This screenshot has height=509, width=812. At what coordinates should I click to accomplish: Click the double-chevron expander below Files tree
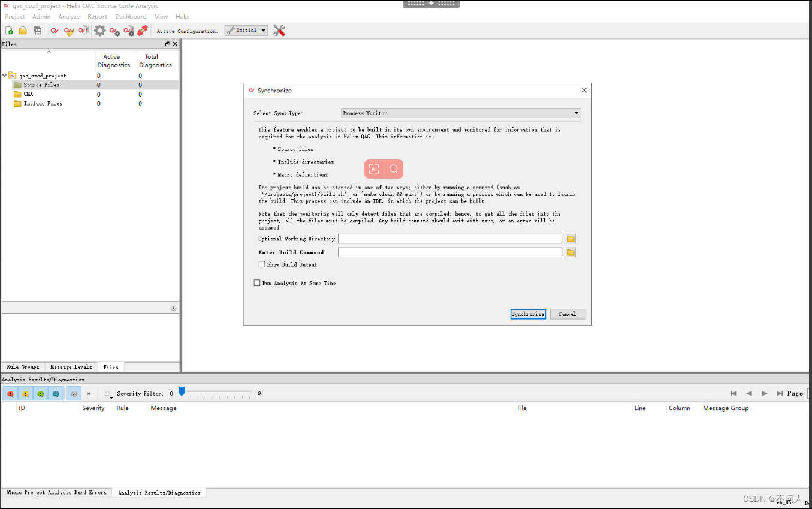click(173, 308)
